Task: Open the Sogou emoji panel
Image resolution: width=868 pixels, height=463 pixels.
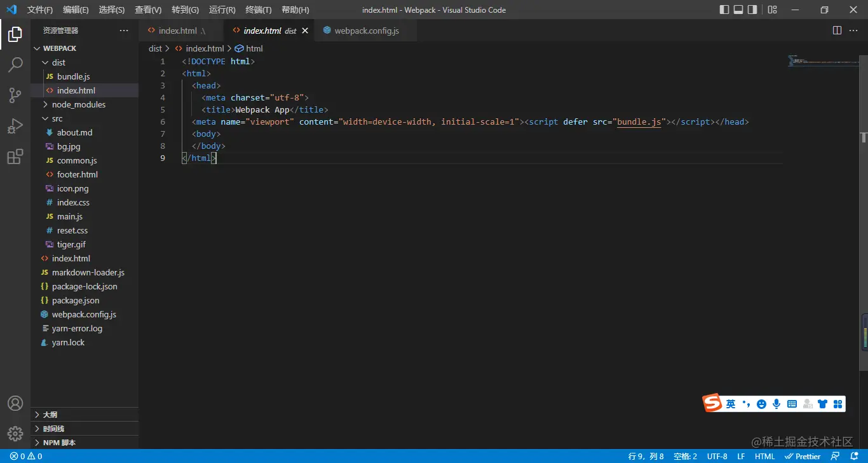Action: click(761, 404)
